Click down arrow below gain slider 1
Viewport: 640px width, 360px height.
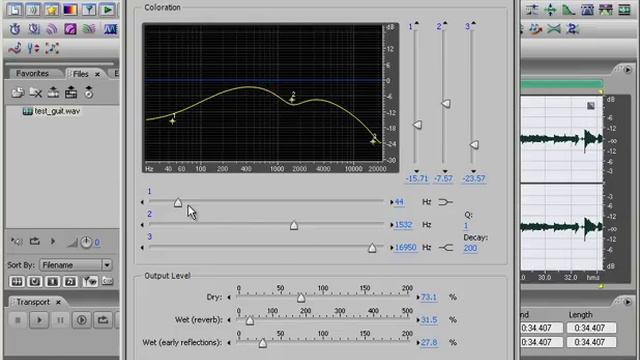click(416, 171)
